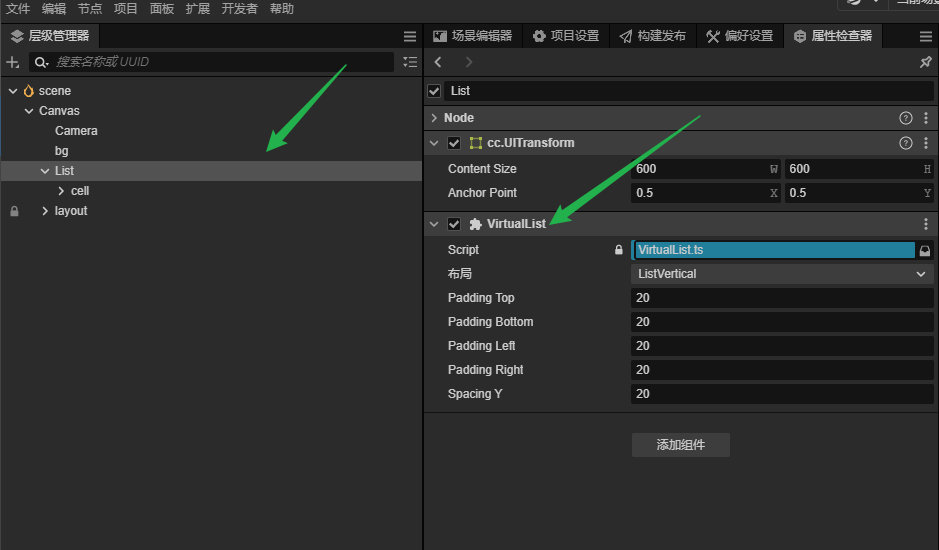Open the VirtualList component options menu

[925, 224]
